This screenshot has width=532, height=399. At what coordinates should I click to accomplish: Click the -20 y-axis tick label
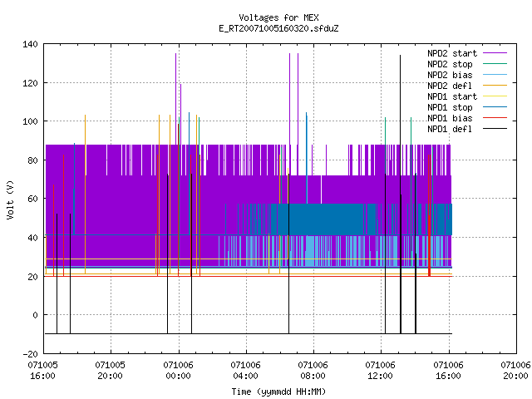point(30,354)
